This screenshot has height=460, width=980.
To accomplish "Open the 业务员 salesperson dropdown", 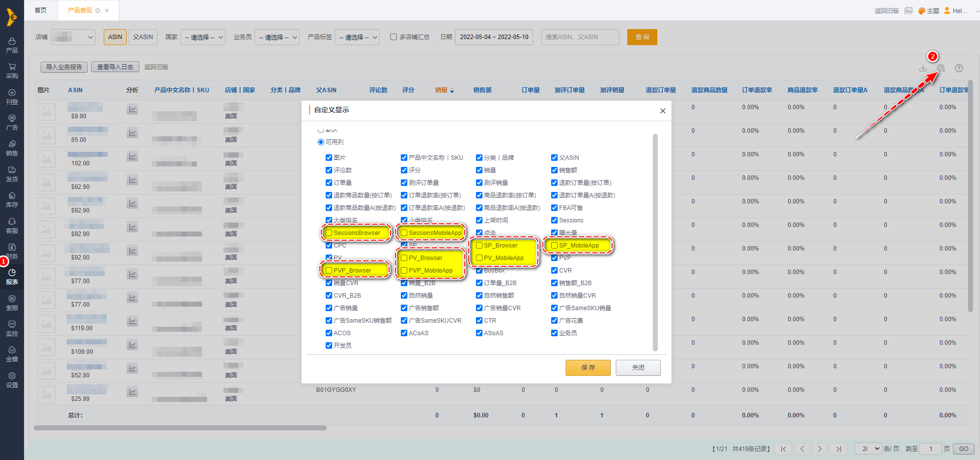I will click(x=277, y=37).
